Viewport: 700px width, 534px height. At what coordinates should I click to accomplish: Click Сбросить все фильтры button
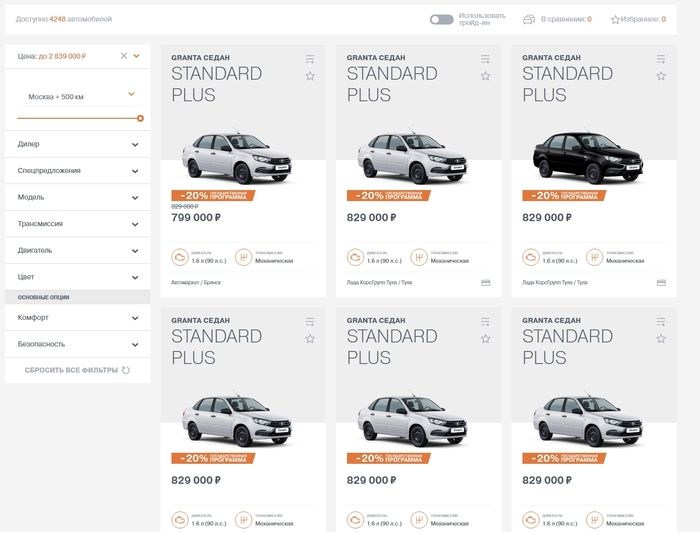pyautogui.click(x=77, y=371)
